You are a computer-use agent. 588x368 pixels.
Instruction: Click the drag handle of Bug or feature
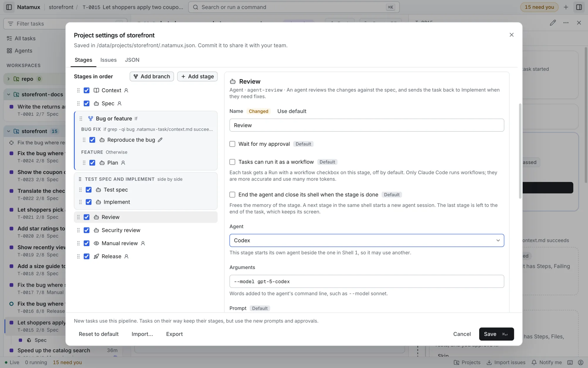[x=81, y=119]
